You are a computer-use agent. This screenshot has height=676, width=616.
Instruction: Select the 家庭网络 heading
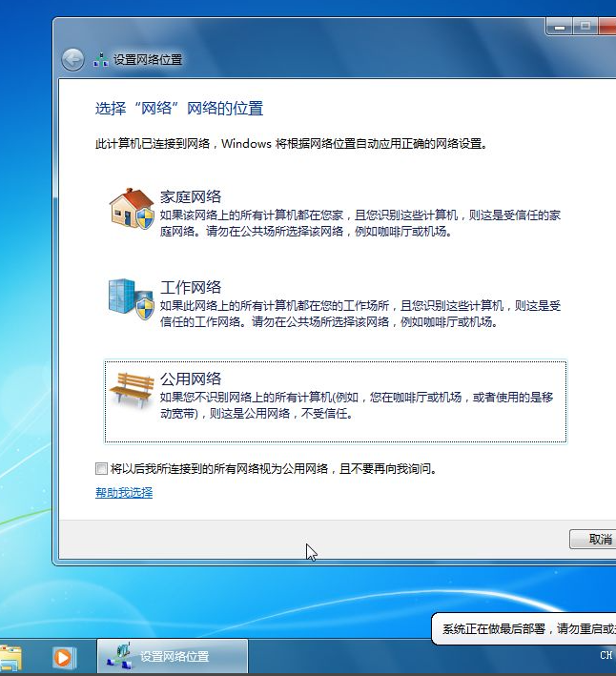tap(191, 196)
